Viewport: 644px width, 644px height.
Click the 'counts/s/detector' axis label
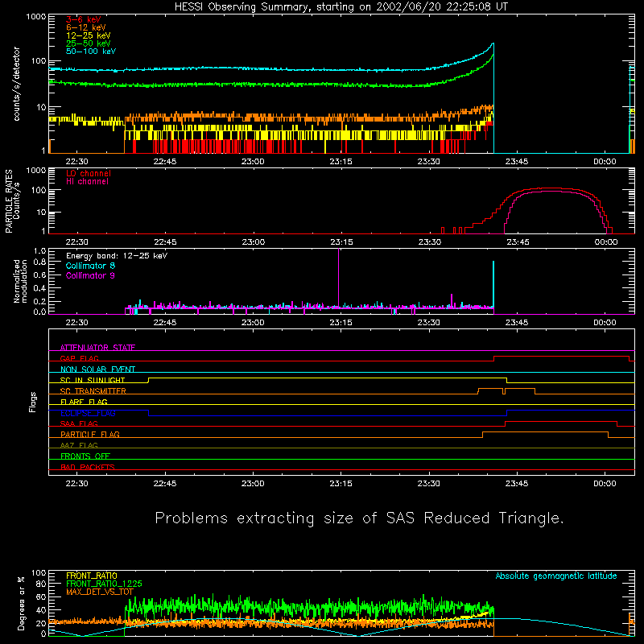coord(17,84)
